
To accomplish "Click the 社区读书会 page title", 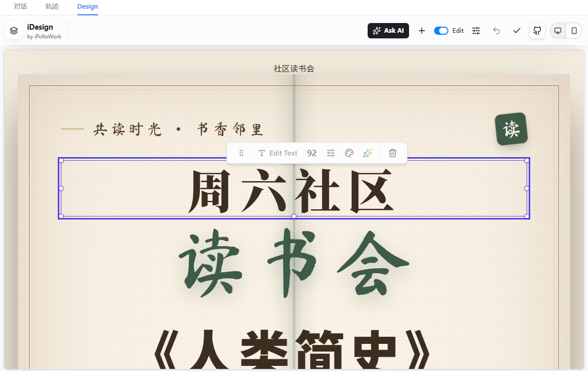I will click(x=293, y=69).
